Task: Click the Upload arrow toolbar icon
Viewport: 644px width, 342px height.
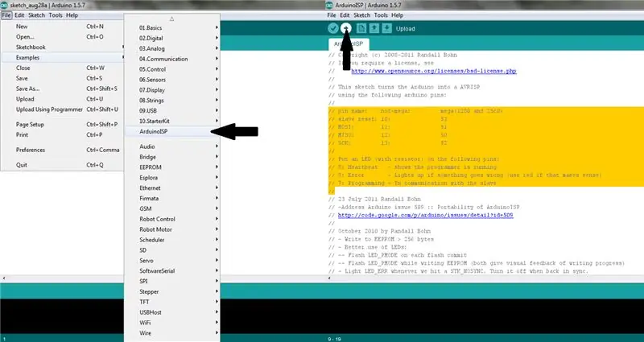Action: click(x=346, y=28)
